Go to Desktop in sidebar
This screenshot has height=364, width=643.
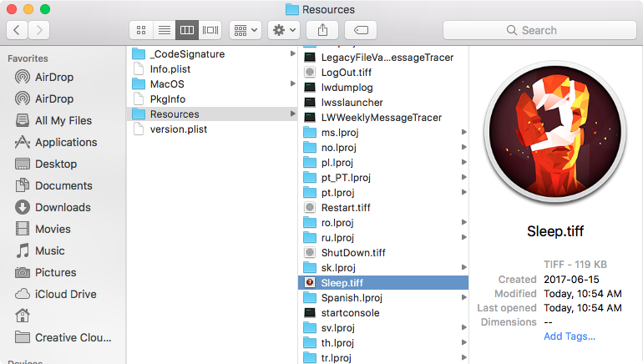[46, 164]
